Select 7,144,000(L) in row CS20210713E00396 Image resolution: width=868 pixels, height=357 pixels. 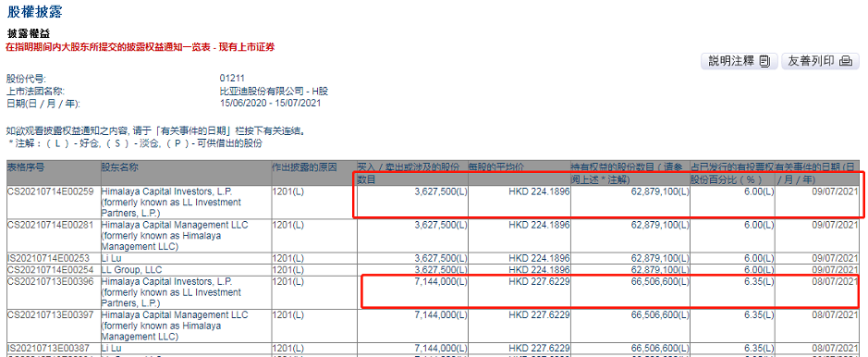pyautogui.click(x=441, y=281)
